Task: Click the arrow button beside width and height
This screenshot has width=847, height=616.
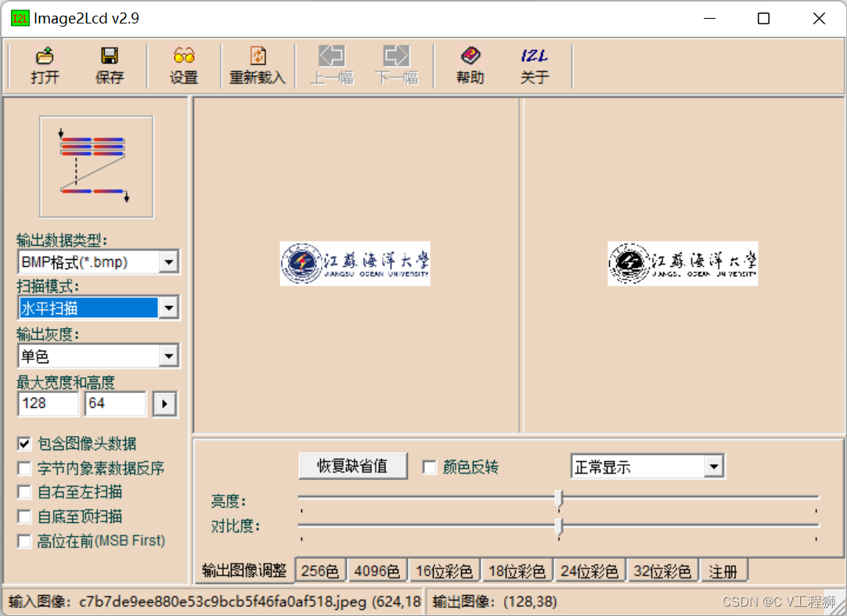Action: [164, 404]
